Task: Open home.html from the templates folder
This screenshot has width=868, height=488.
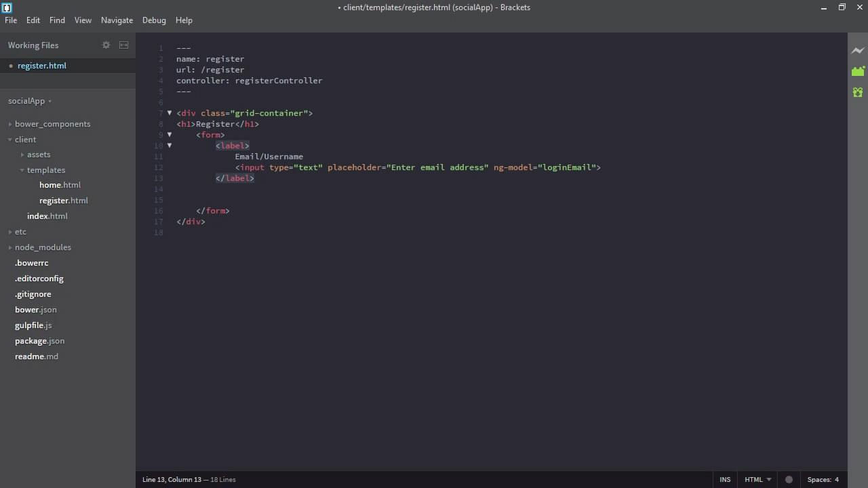Action: (60, 185)
